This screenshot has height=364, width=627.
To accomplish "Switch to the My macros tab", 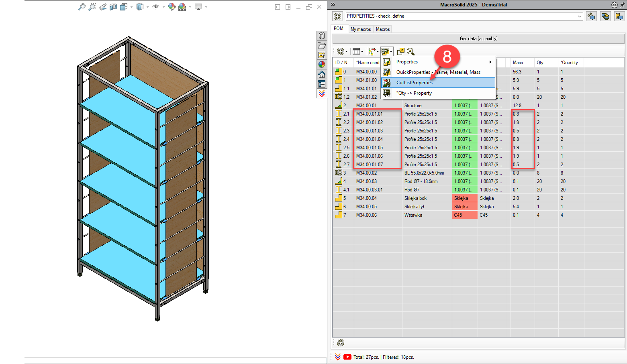I will (x=361, y=29).
